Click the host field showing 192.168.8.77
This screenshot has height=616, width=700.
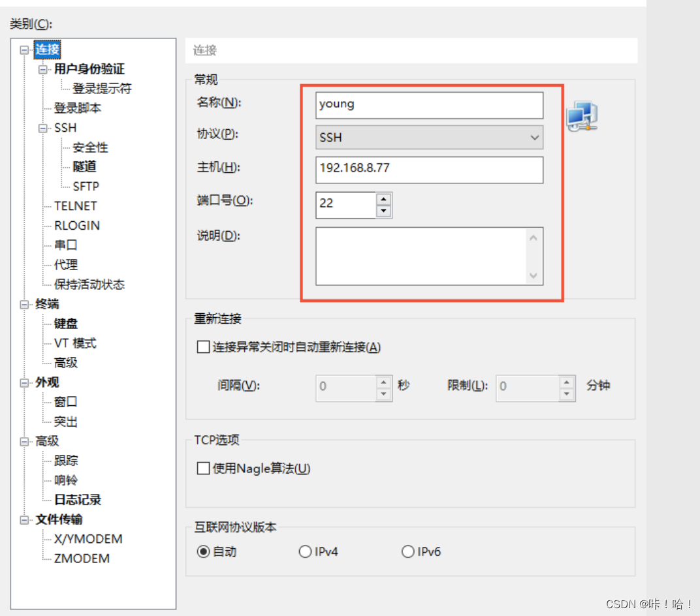click(429, 170)
